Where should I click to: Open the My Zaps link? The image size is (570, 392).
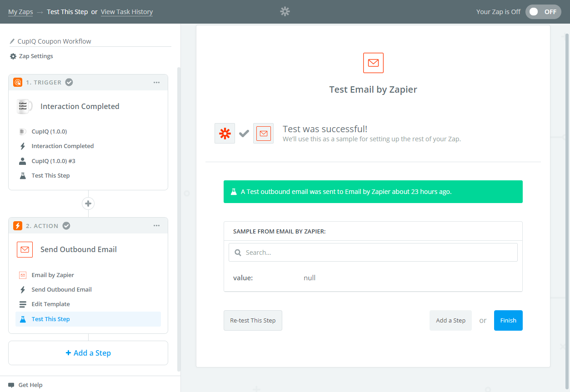[x=20, y=12]
